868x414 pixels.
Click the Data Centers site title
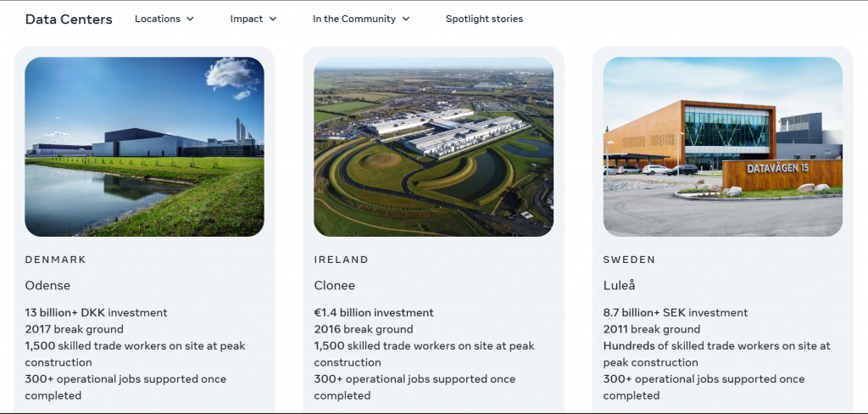(x=69, y=20)
